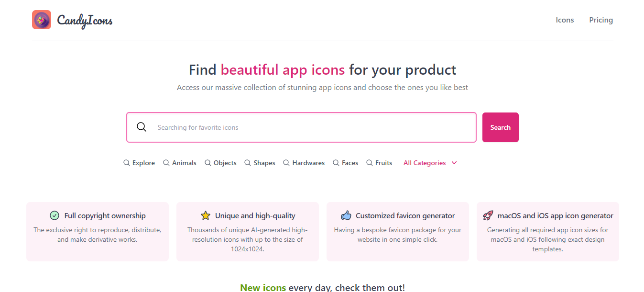Open the Icons navigation menu item
The image size is (644, 292).
tap(565, 20)
